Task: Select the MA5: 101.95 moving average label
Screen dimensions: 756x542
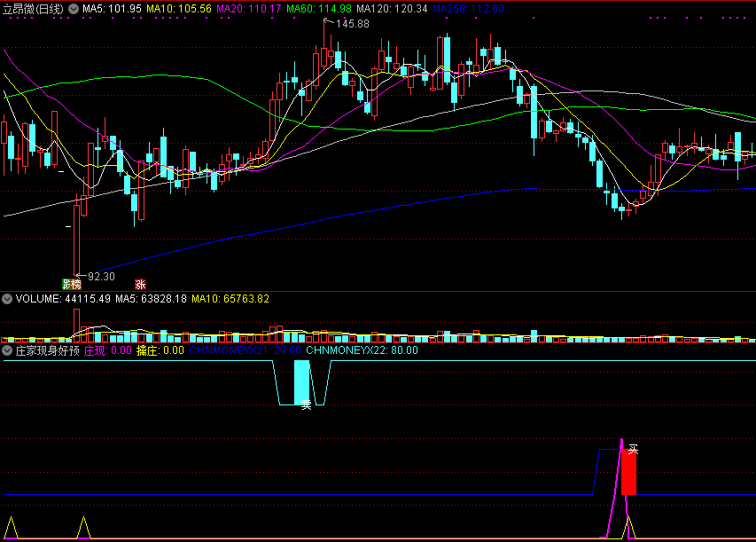Action: coord(112,9)
